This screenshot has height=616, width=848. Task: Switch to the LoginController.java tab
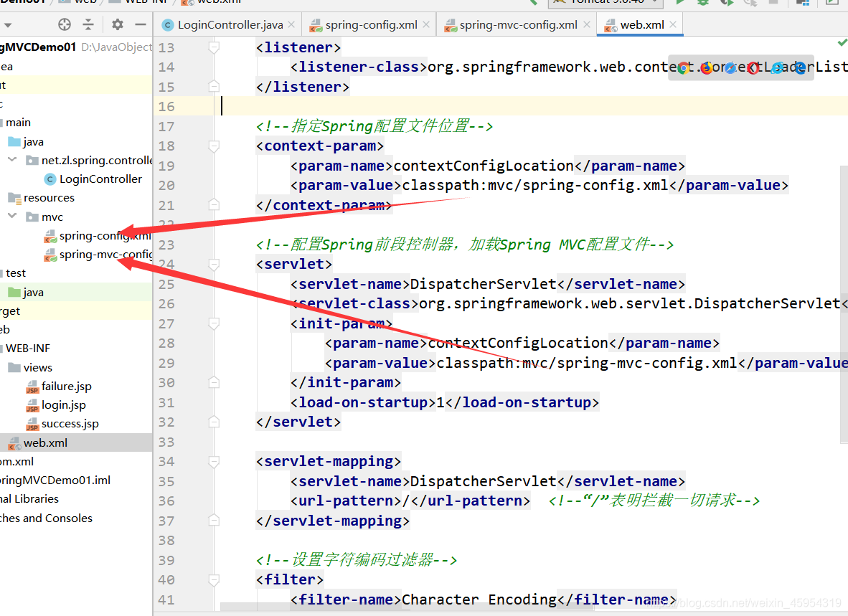(x=230, y=25)
